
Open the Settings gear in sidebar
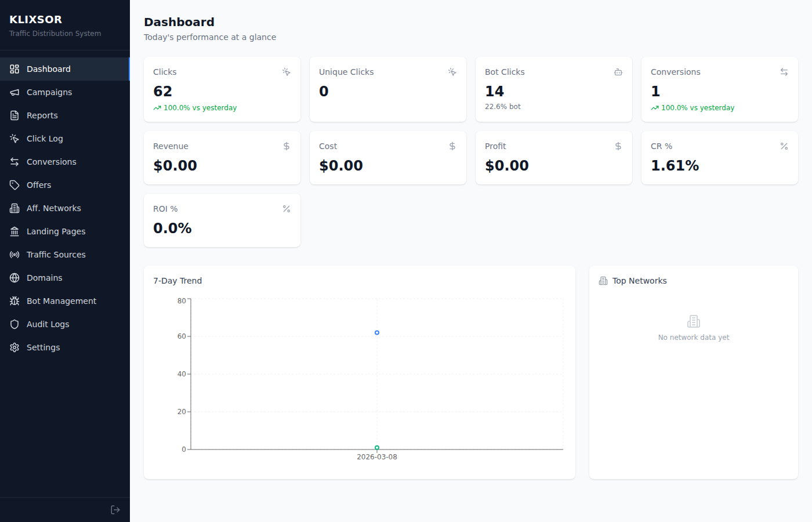click(x=14, y=347)
